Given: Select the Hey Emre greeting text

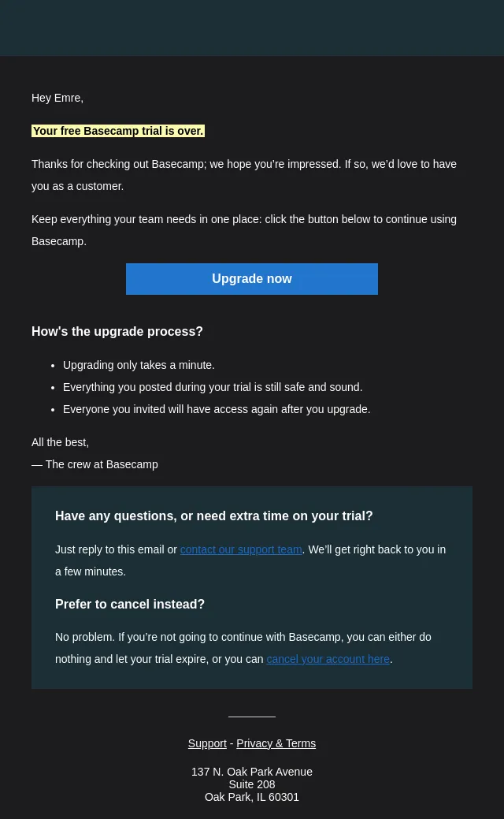Looking at the screenshot, I should pos(57,98).
